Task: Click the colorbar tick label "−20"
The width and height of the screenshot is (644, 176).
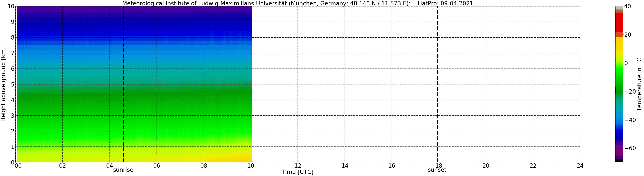Action: point(630,92)
